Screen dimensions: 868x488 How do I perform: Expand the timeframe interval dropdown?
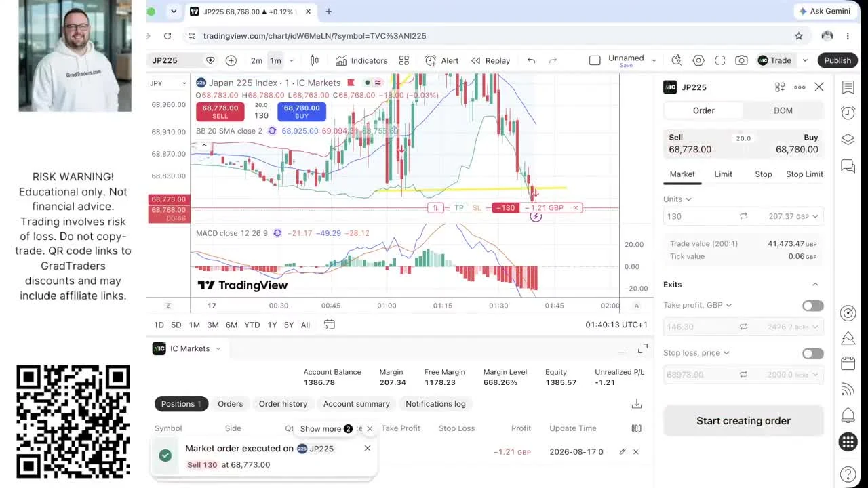[292, 60]
